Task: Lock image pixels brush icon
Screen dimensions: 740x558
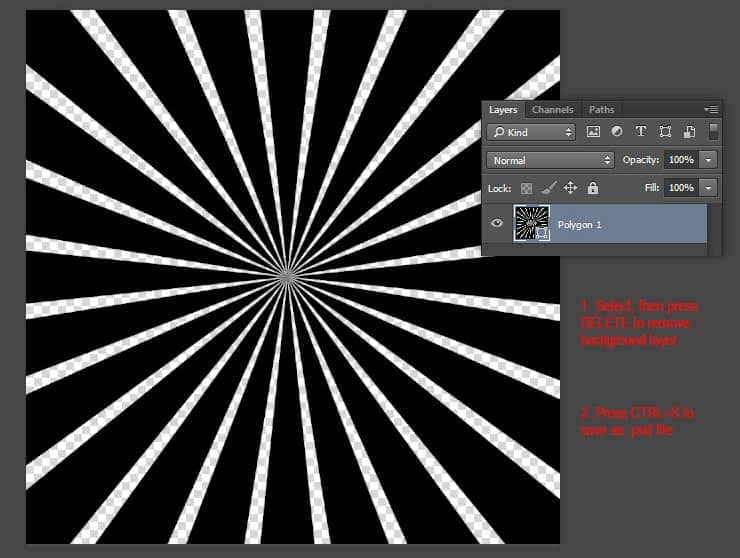Action: [548, 188]
